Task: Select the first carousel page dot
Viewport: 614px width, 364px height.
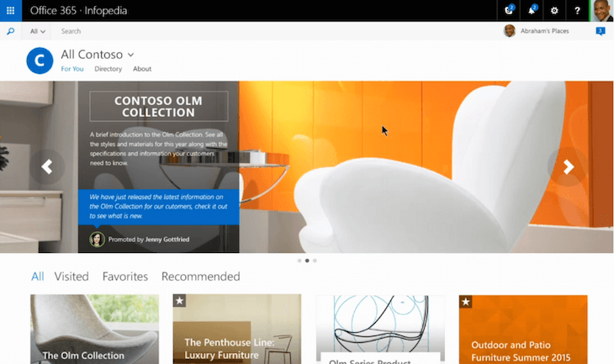Action: coord(299,261)
